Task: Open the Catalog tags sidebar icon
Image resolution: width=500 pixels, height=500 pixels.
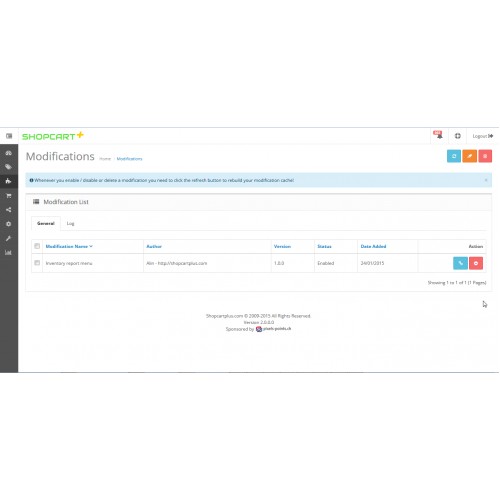Action: click(x=9, y=167)
